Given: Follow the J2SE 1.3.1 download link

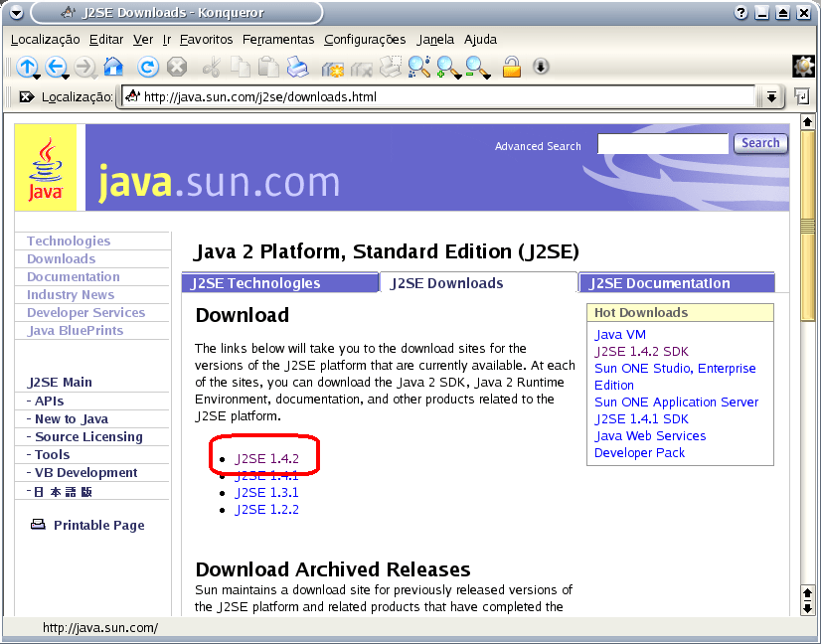Looking at the screenshot, I should (266, 493).
